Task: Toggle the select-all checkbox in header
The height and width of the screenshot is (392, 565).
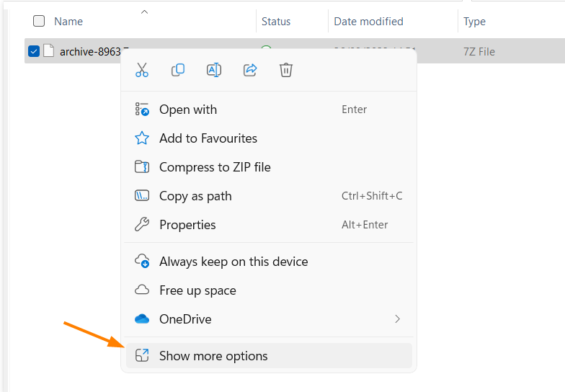Action: [x=39, y=22]
